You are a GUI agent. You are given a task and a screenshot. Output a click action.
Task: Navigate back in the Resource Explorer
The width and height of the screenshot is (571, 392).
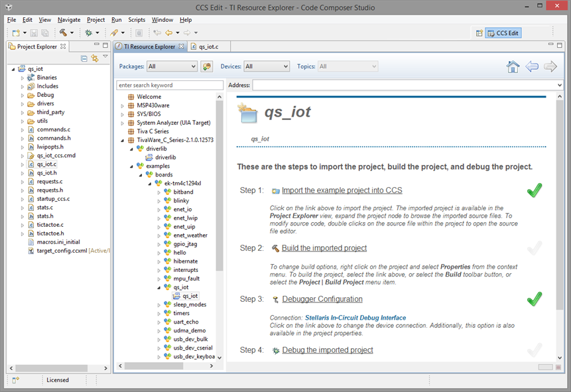click(532, 67)
